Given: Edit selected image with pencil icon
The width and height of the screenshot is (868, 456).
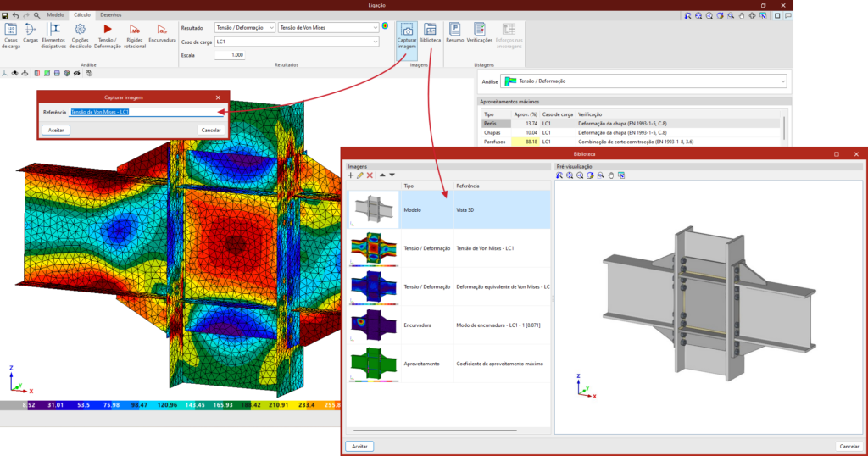Looking at the screenshot, I should point(359,175).
